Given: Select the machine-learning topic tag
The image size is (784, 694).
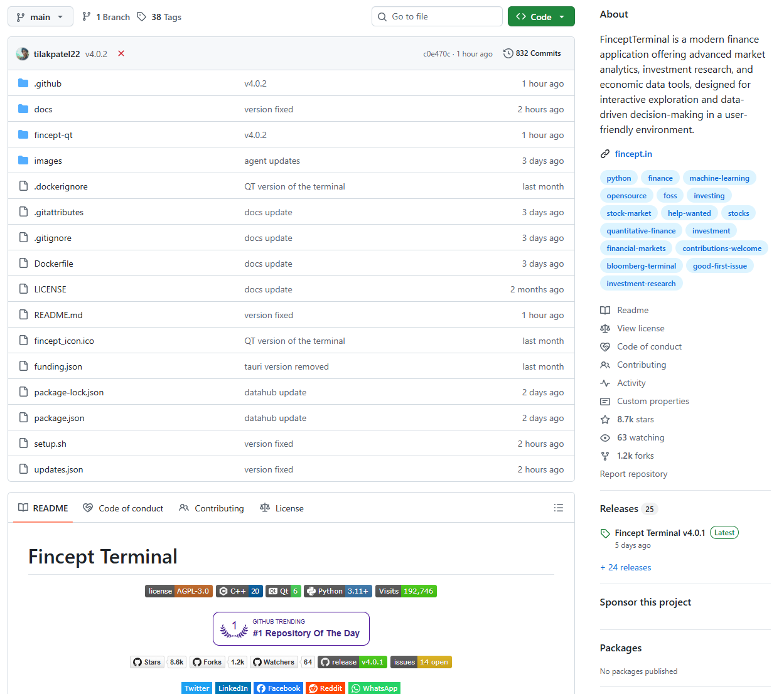Looking at the screenshot, I should pos(719,178).
